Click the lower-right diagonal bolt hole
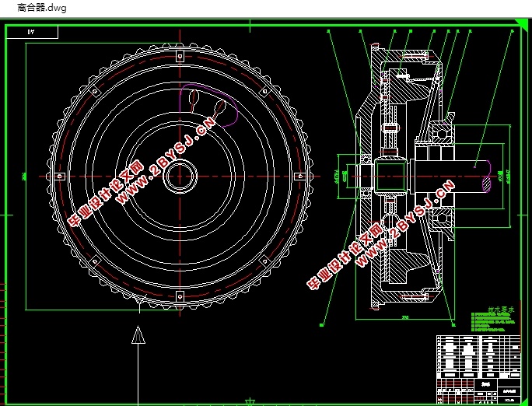The height and width of the screenshot is (406, 532). pyautogui.click(x=264, y=261)
